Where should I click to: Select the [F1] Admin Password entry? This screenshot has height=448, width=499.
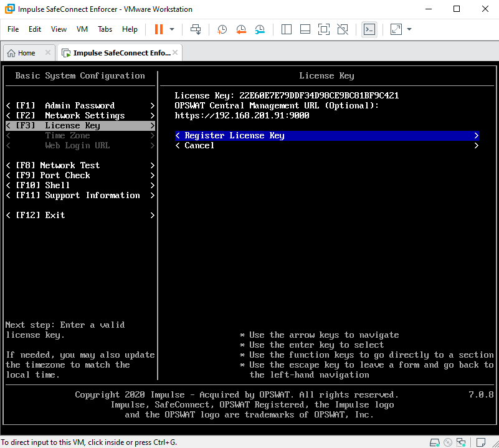tap(80, 105)
